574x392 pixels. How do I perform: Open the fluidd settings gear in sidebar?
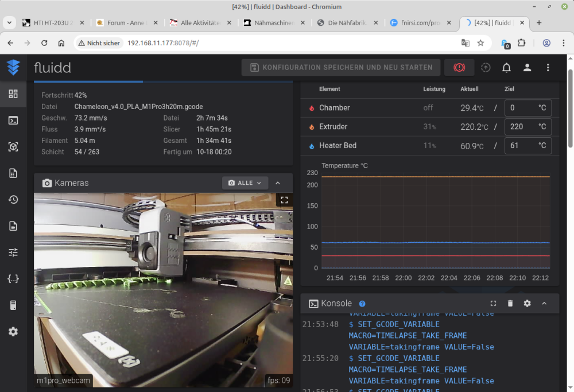coord(13,332)
